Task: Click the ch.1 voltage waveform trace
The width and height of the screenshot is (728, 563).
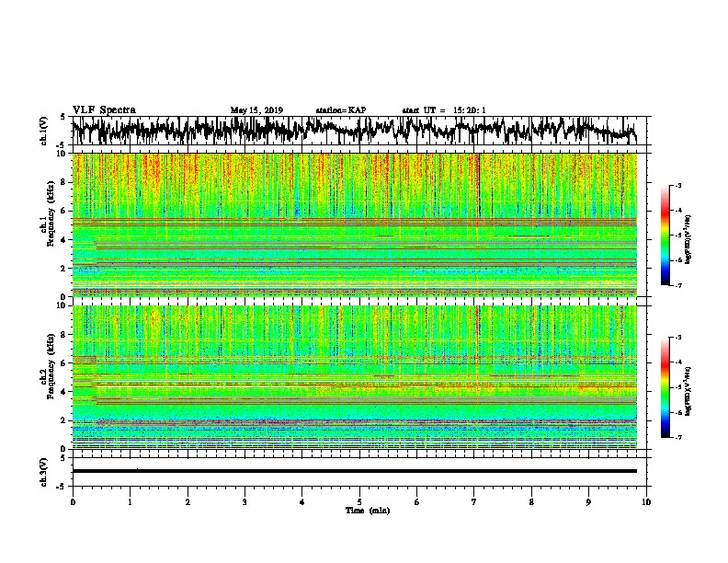Action: 354,131
